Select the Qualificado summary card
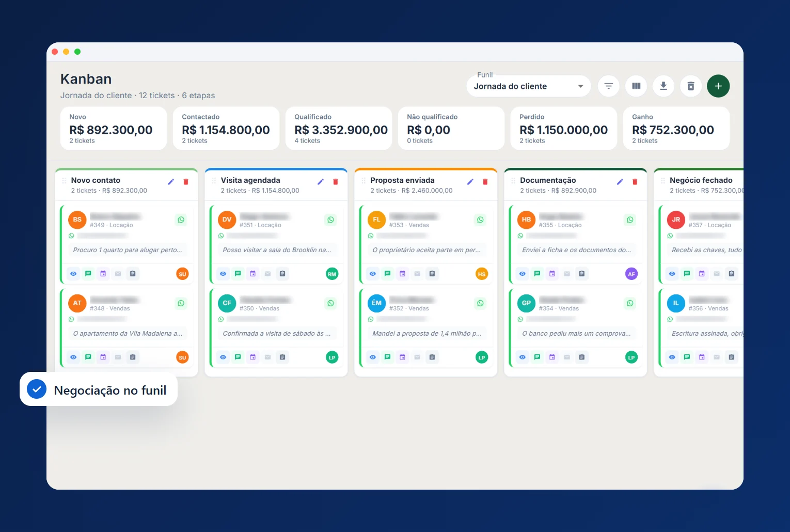 (339, 129)
